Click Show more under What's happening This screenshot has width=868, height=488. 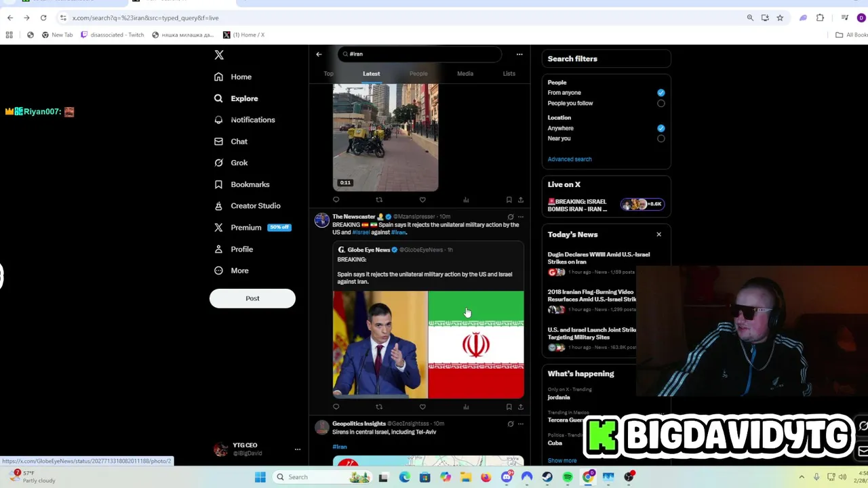coord(562,461)
